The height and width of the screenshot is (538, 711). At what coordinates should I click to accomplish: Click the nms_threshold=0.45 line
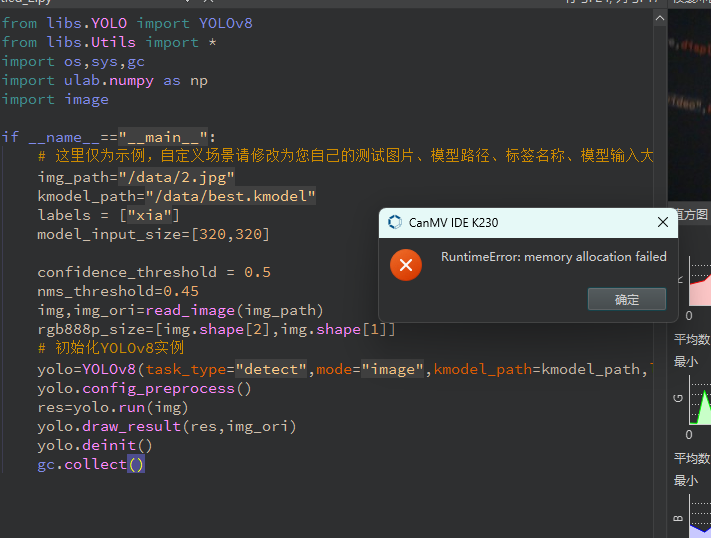point(118,291)
